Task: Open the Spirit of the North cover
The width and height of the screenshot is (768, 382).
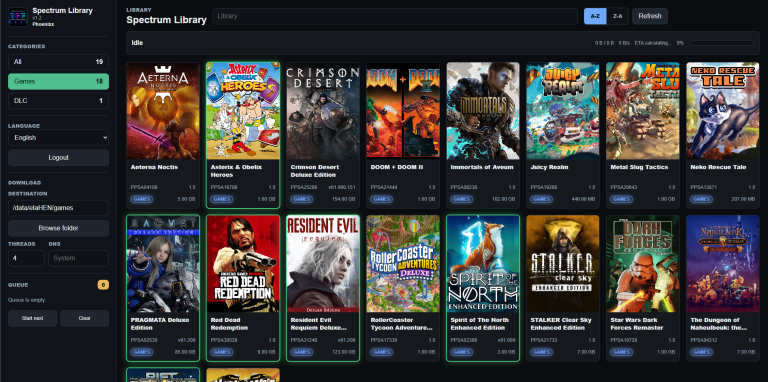Action: 483,264
